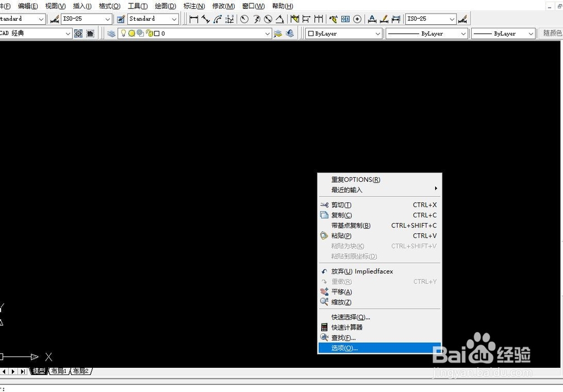This screenshot has width=563, height=392.
Task: Select 粘贴(P) from context menu
Action: (379, 235)
